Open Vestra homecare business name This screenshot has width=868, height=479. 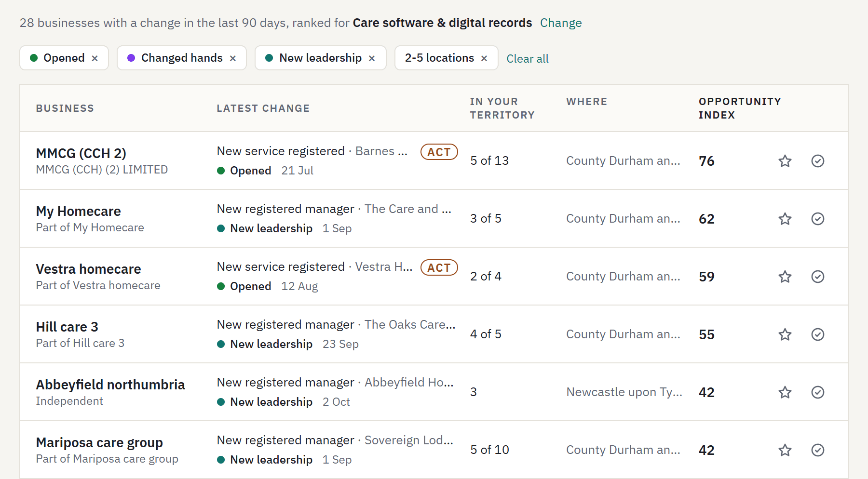(x=89, y=269)
